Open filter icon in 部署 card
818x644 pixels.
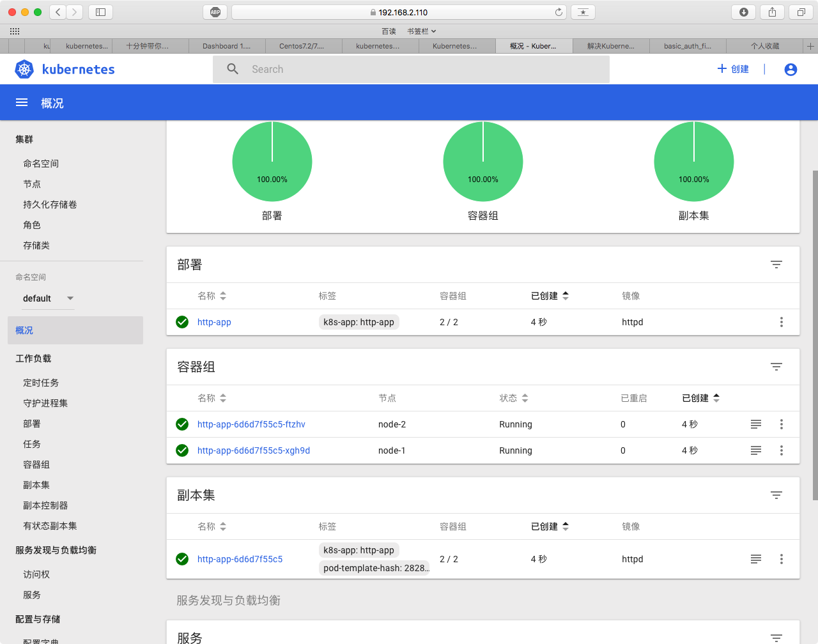[776, 264]
